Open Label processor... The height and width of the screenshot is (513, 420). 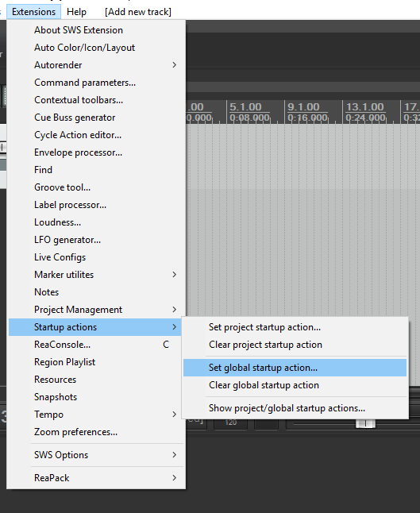coord(96,205)
